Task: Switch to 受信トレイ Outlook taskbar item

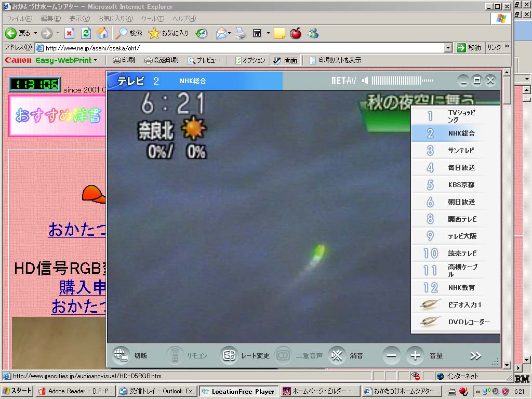Action: coord(158,391)
